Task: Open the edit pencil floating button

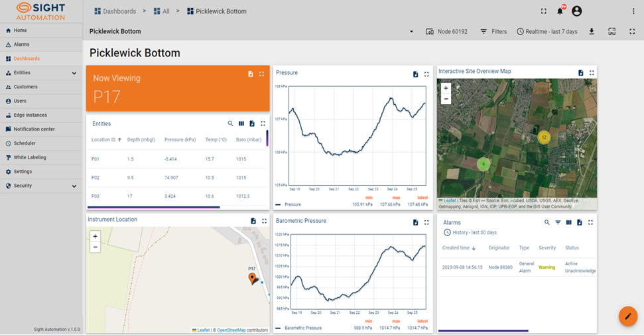Action: (x=628, y=316)
